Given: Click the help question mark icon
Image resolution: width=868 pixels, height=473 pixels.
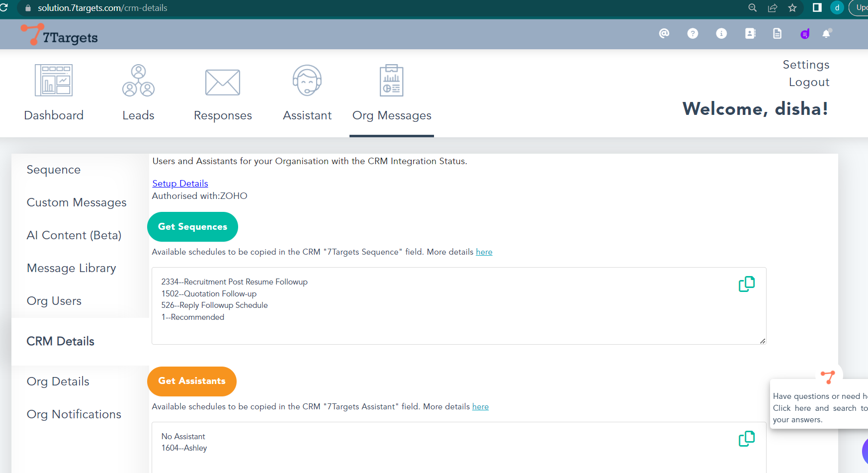Looking at the screenshot, I should [x=693, y=33].
